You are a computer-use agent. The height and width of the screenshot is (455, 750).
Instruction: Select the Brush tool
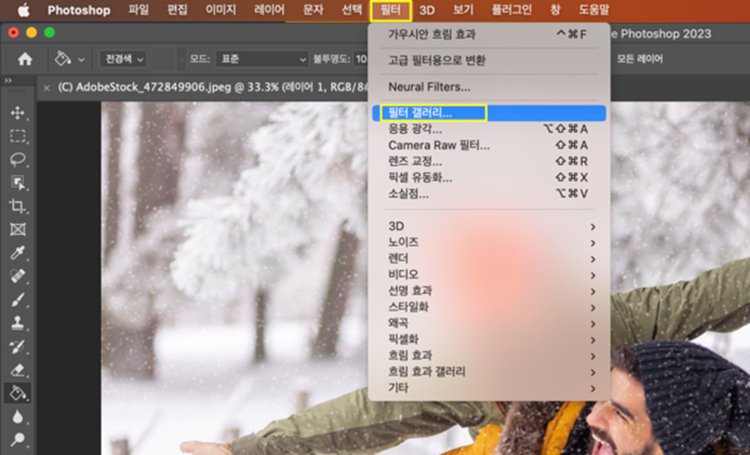click(18, 300)
